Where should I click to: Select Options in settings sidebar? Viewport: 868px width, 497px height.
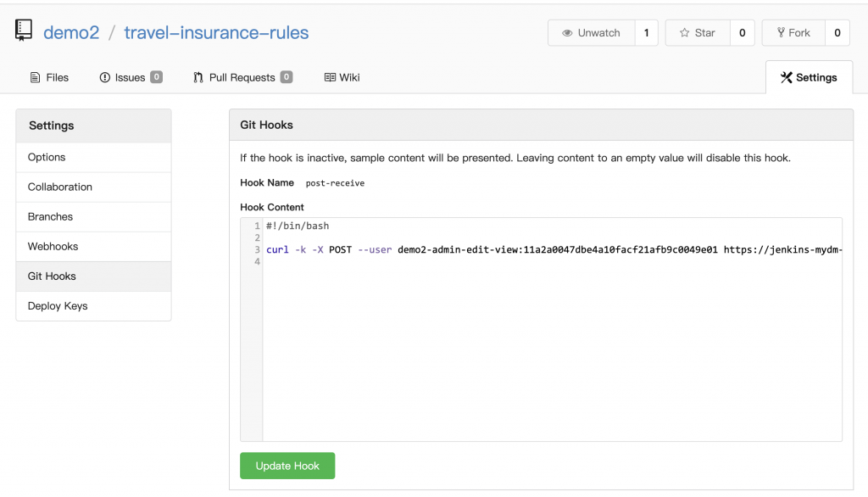[47, 157]
